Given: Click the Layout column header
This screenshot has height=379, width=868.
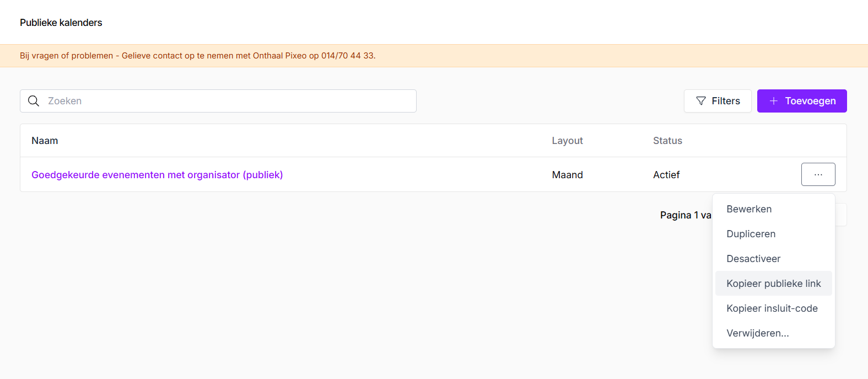Looking at the screenshot, I should coord(567,141).
